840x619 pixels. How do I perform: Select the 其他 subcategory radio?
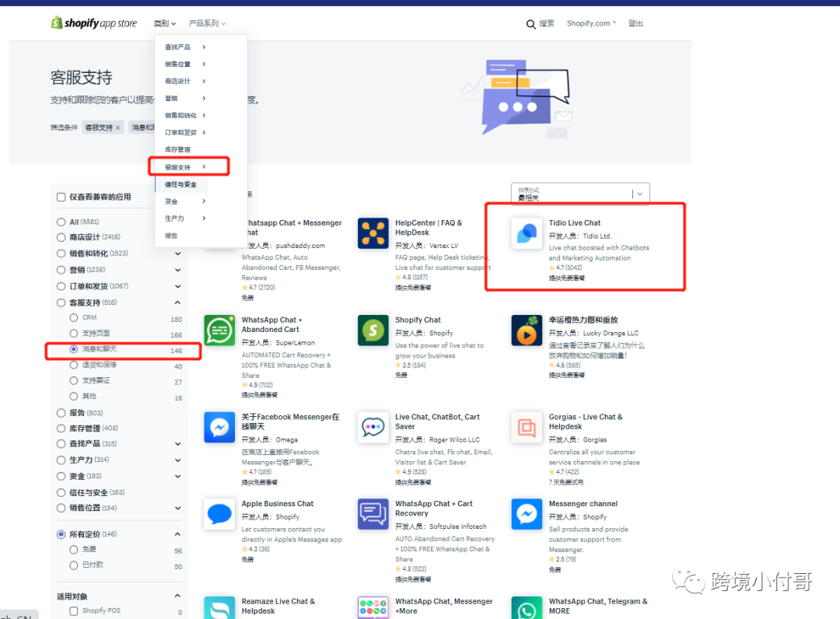coord(74,397)
